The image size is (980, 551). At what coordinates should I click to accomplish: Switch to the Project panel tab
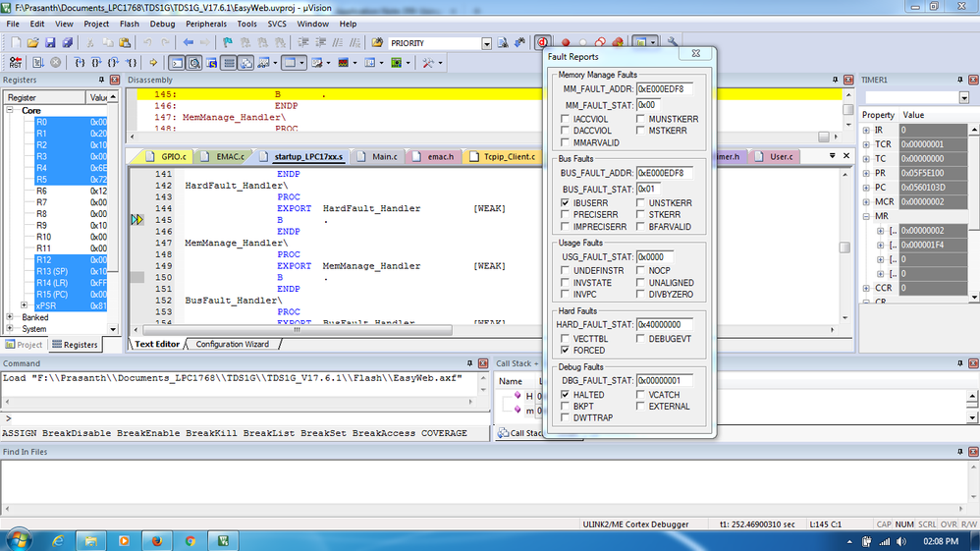pyautogui.click(x=24, y=345)
